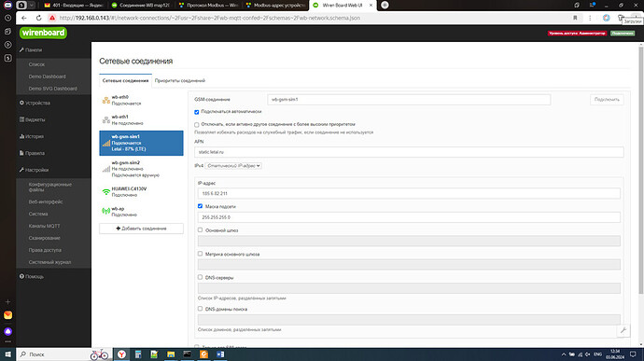
Task: Select wb-gsm-sim2 connection entry
Action: click(x=141, y=169)
